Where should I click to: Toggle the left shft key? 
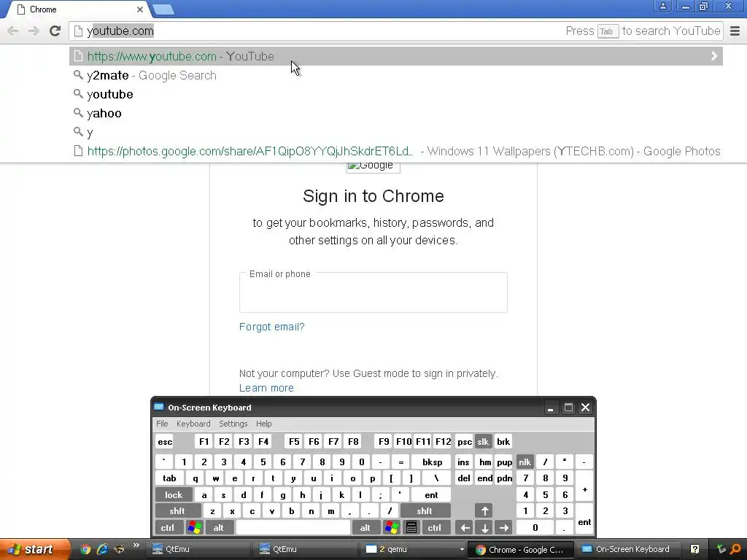tap(177, 511)
